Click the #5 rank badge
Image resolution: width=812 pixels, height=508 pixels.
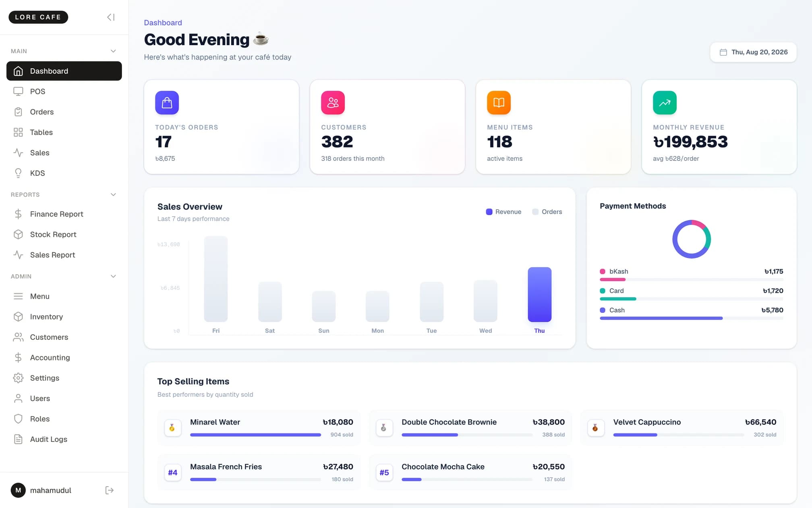384,473
